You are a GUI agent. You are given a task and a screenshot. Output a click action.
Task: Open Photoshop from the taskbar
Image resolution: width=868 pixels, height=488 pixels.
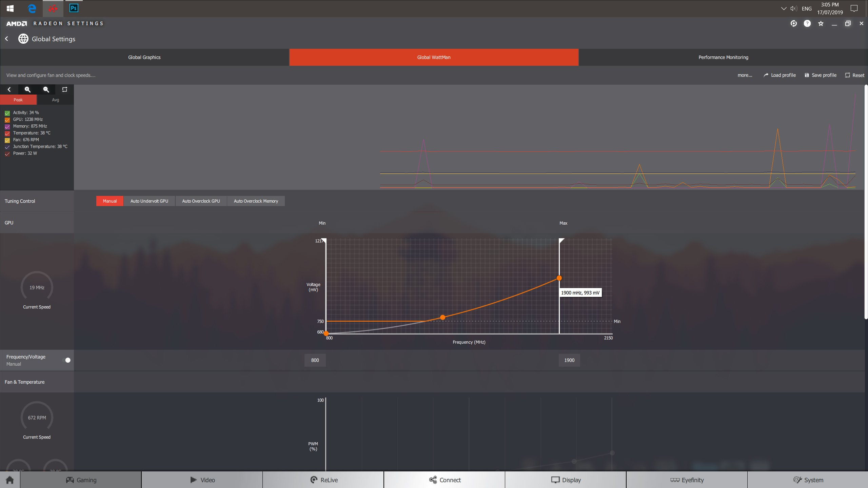click(x=74, y=8)
